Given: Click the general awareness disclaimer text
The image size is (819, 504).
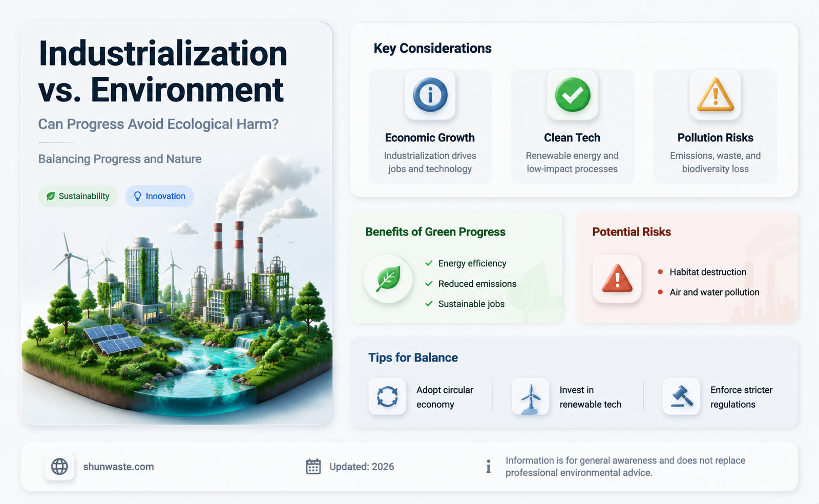Looking at the screenshot, I should (x=625, y=467).
